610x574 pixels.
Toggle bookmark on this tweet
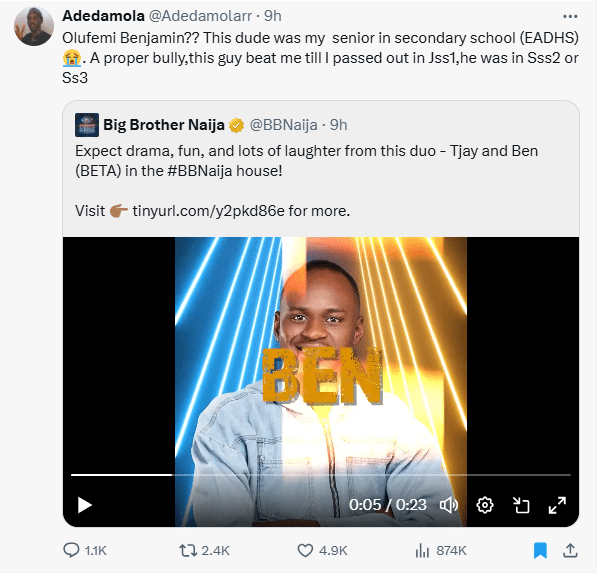coord(540,550)
